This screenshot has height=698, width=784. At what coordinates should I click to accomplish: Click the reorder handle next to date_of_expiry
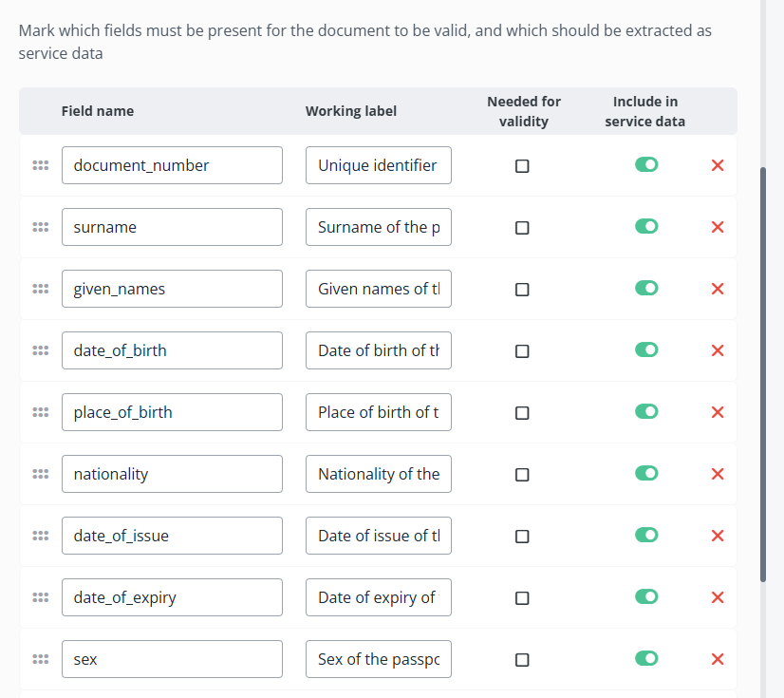point(41,597)
